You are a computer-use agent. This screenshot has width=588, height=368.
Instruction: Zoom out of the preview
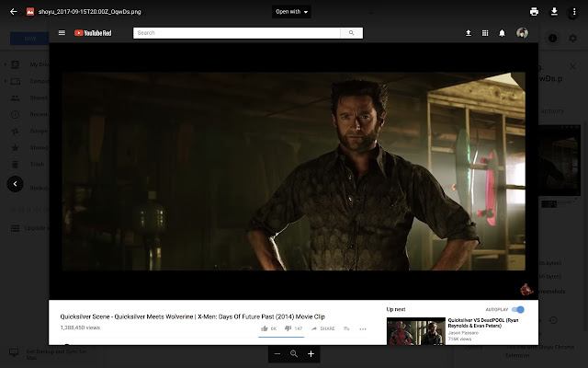pyautogui.click(x=277, y=353)
